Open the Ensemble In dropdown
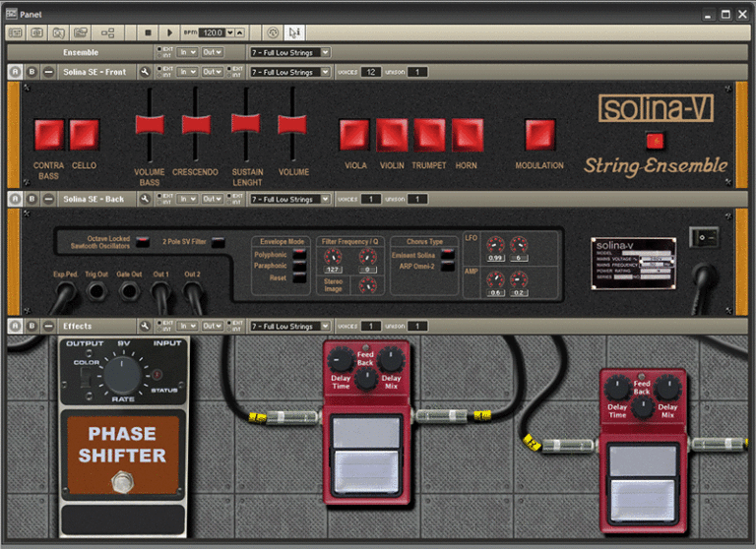This screenshot has width=756, height=549. click(187, 52)
